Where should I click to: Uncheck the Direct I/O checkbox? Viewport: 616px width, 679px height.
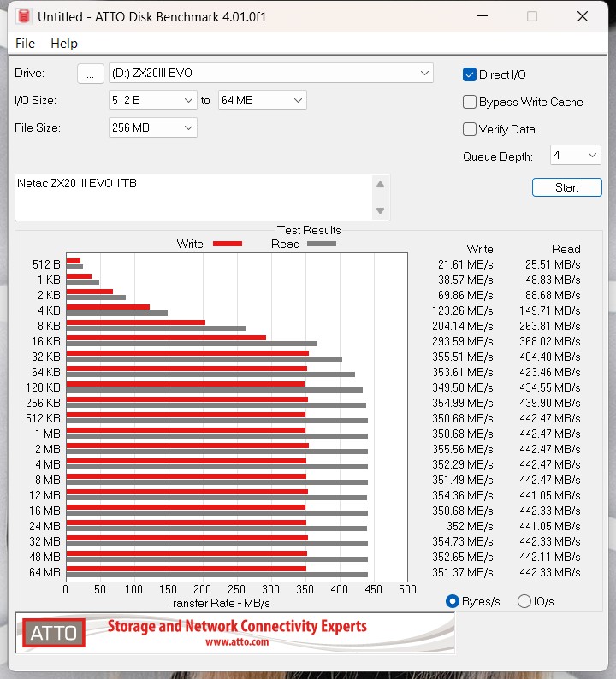click(x=469, y=74)
